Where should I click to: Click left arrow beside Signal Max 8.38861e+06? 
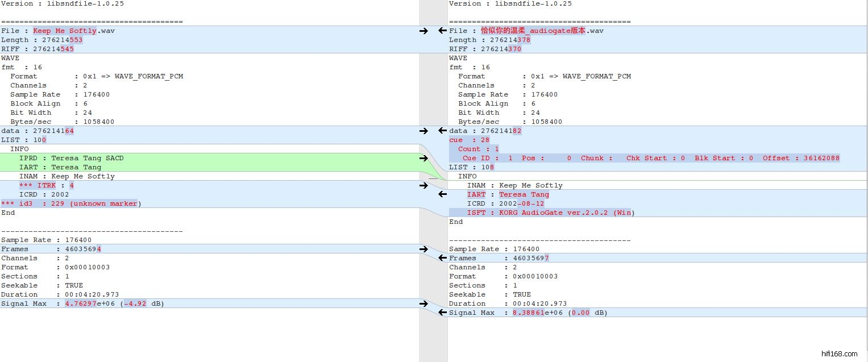[442, 313]
